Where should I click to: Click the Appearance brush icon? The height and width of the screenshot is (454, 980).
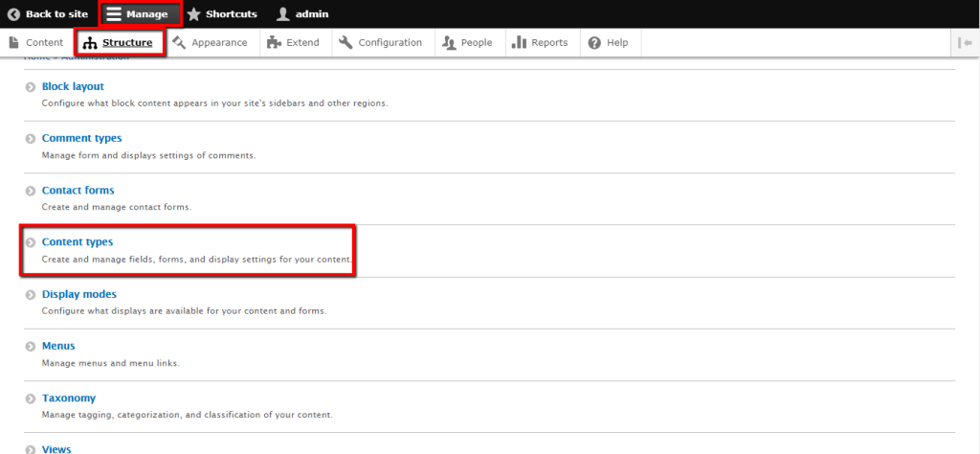click(x=179, y=42)
